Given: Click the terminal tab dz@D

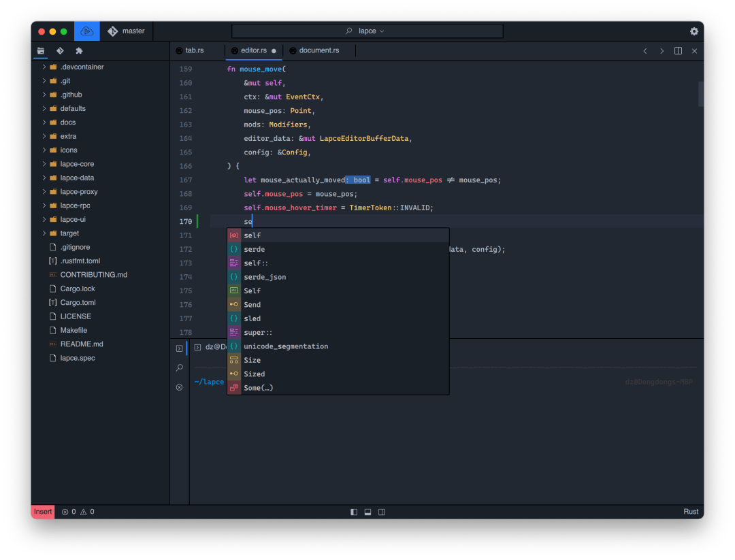Looking at the screenshot, I should coord(210,347).
